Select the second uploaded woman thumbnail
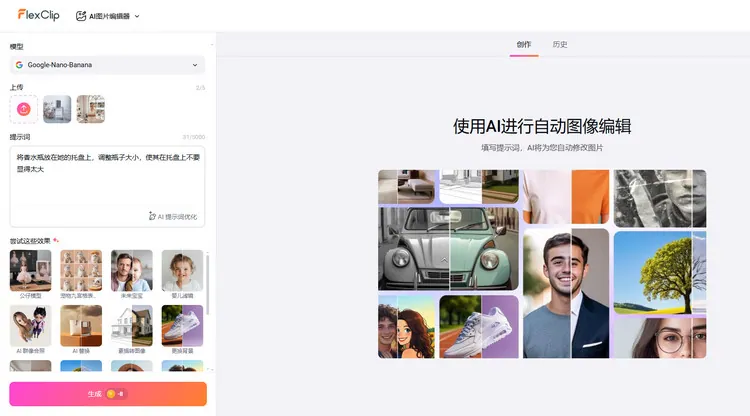This screenshot has height=416, width=750. click(x=90, y=109)
